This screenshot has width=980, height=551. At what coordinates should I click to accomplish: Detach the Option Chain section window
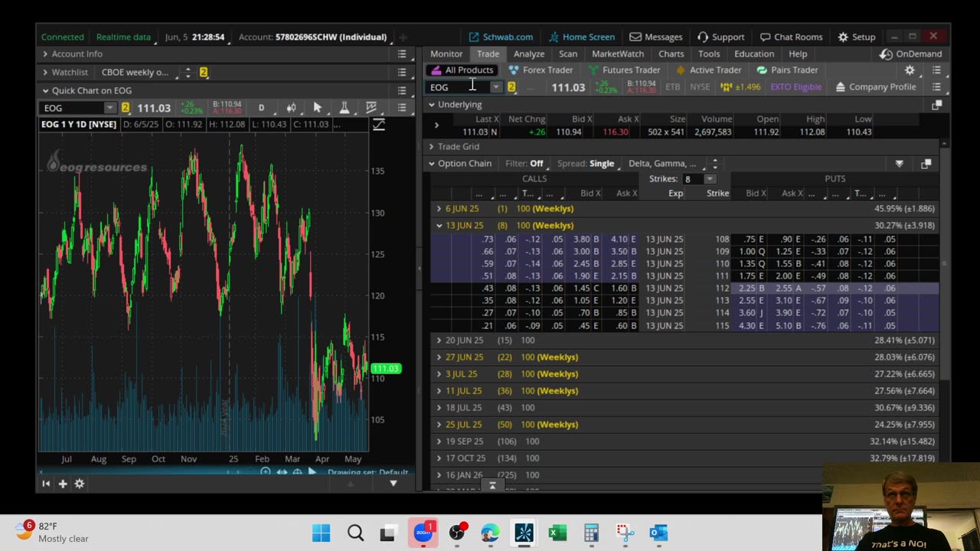[926, 164]
